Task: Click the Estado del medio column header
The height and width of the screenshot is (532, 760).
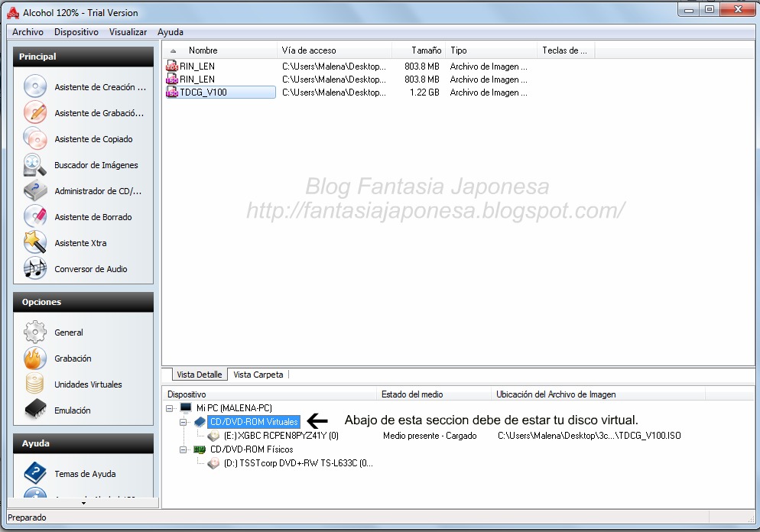Action: (434, 394)
